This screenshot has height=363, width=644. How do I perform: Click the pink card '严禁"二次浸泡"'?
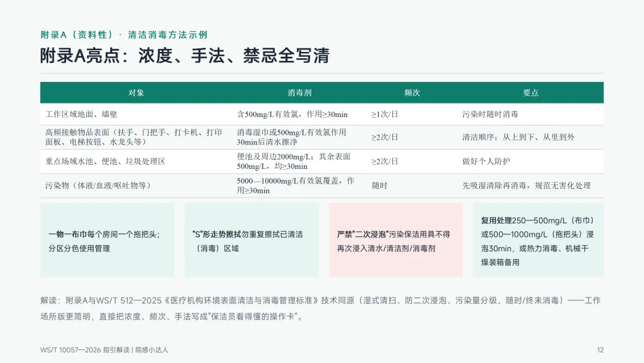395,240
